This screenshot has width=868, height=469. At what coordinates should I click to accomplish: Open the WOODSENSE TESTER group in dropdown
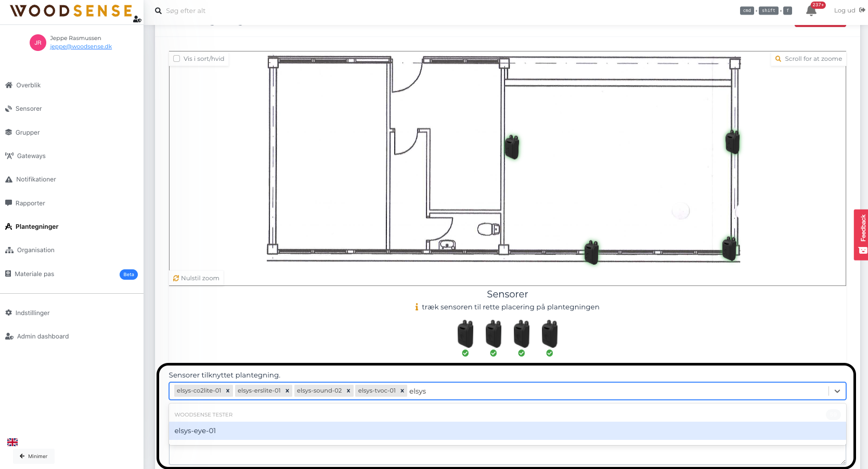[203, 414]
